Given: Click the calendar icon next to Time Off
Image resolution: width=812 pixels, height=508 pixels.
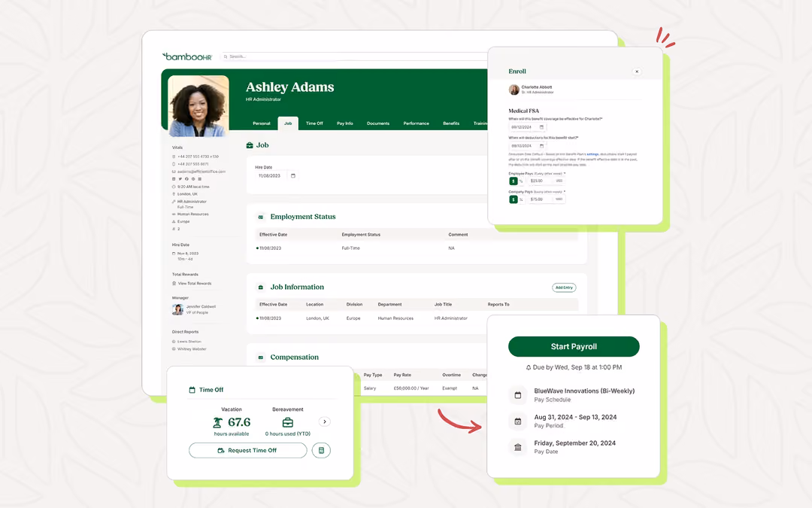Looking at the screenshot, I should pyautogui.click(x=192, y=390).
